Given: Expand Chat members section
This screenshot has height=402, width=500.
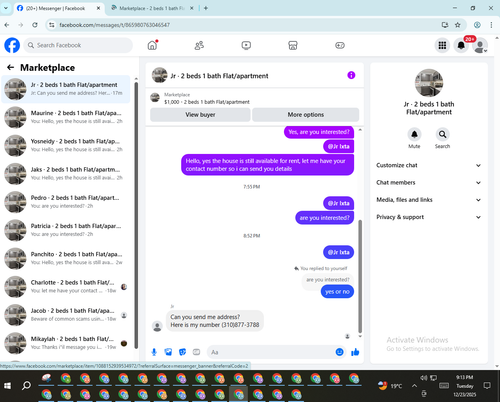Looking at the screenshot, I should (x=429, y=183).
